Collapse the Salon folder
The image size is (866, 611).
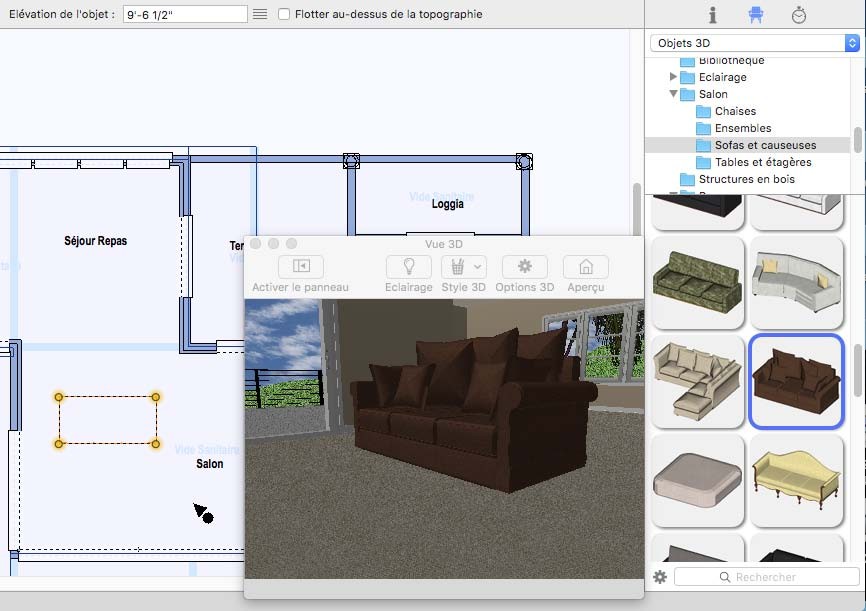(x=674, y=94)
